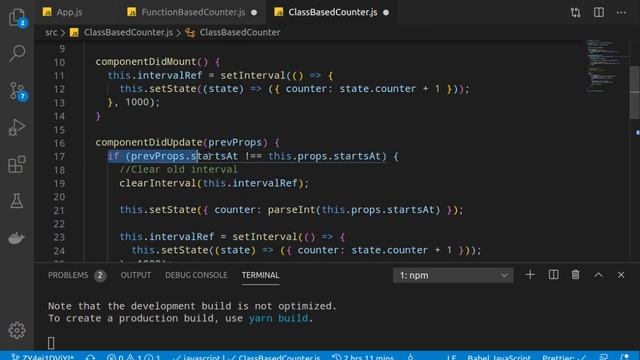Open the Search view in activity bar
Viewport: 640px width, 360px height.
(x=17, y=53)
